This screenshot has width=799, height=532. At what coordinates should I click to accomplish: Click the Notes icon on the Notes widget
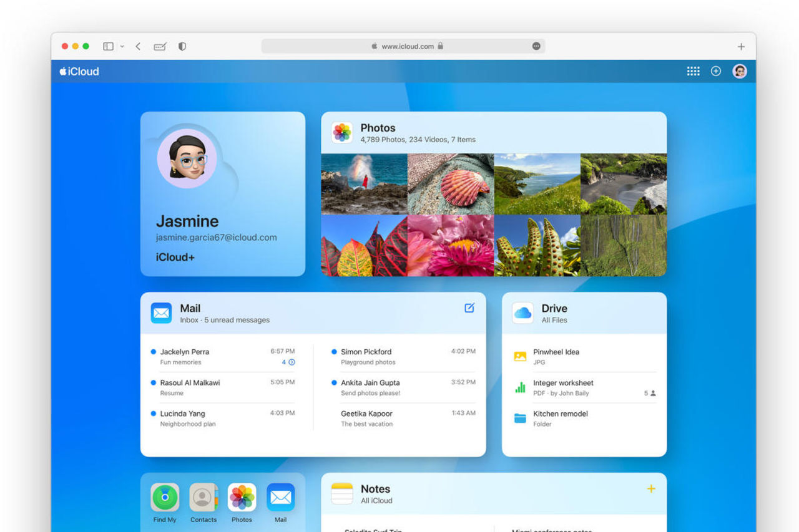pyautogui.click(x=342, y=493)
